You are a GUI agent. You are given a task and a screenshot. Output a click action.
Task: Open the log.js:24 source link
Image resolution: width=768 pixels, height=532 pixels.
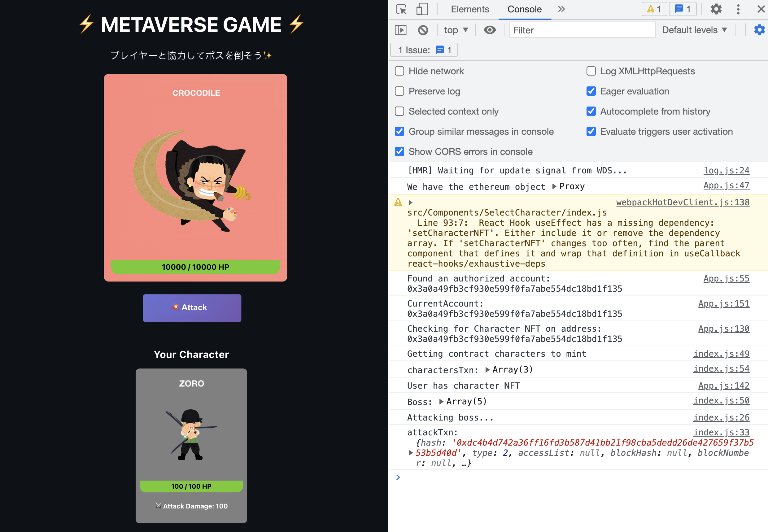coord(726,170)
